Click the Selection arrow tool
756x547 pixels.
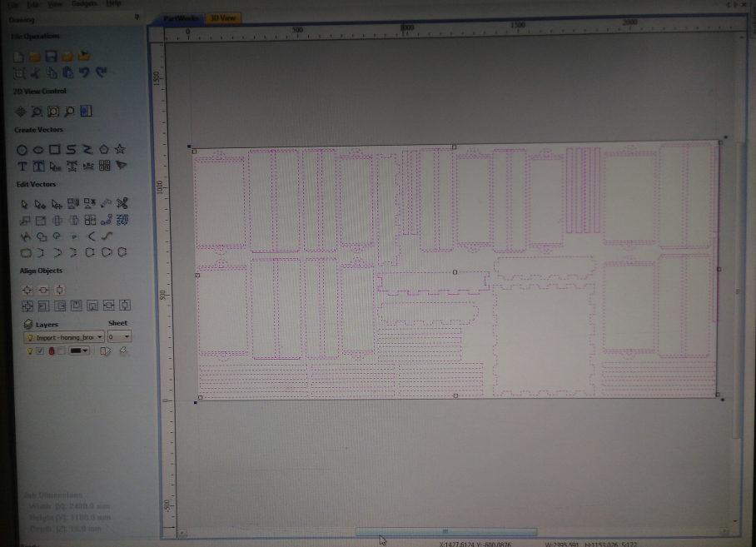pos(24,205)
